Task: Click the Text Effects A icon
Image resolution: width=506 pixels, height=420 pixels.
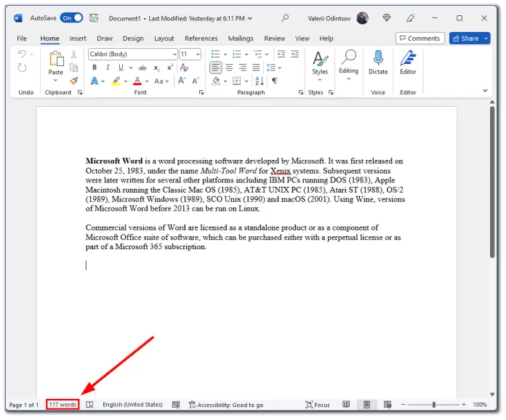Action: [95, 81]
